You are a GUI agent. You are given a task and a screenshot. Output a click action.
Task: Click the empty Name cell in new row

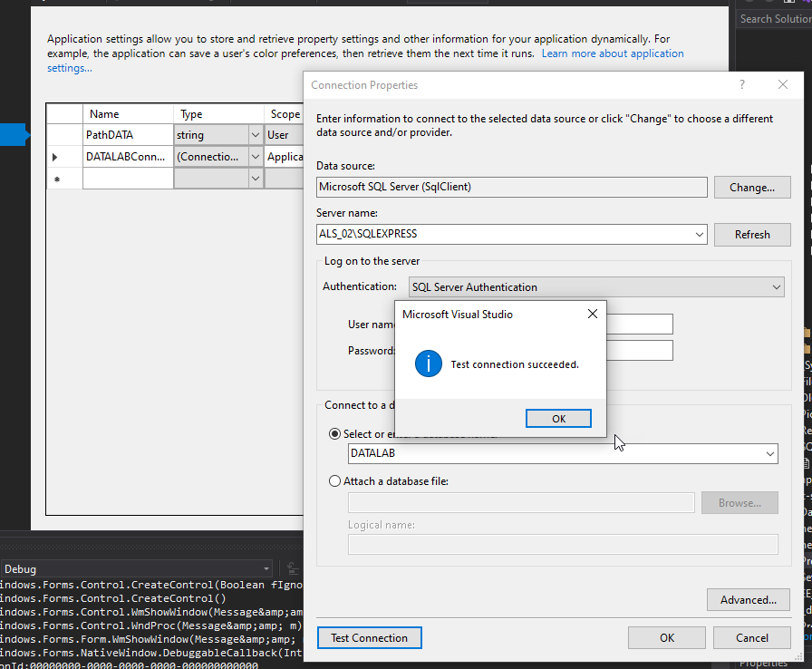point(128,178)
